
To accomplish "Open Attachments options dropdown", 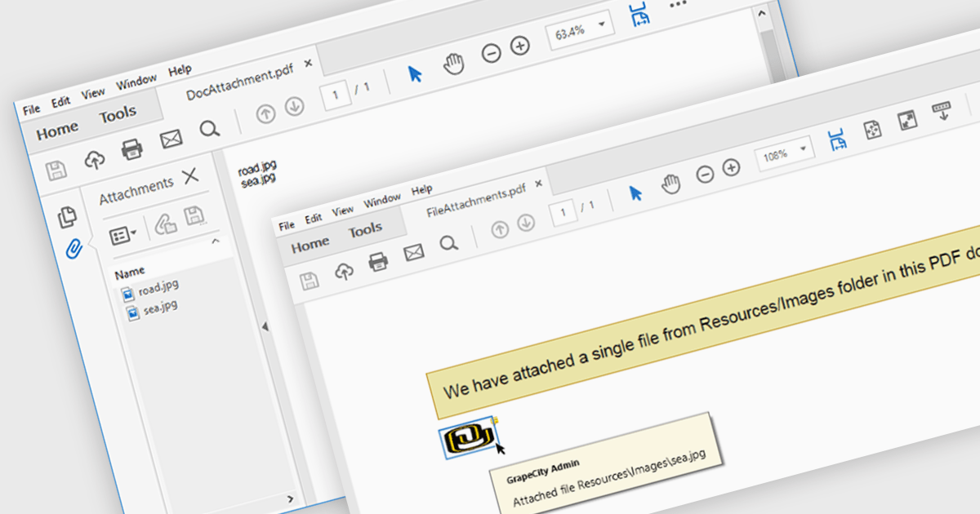I will (123, 236).
